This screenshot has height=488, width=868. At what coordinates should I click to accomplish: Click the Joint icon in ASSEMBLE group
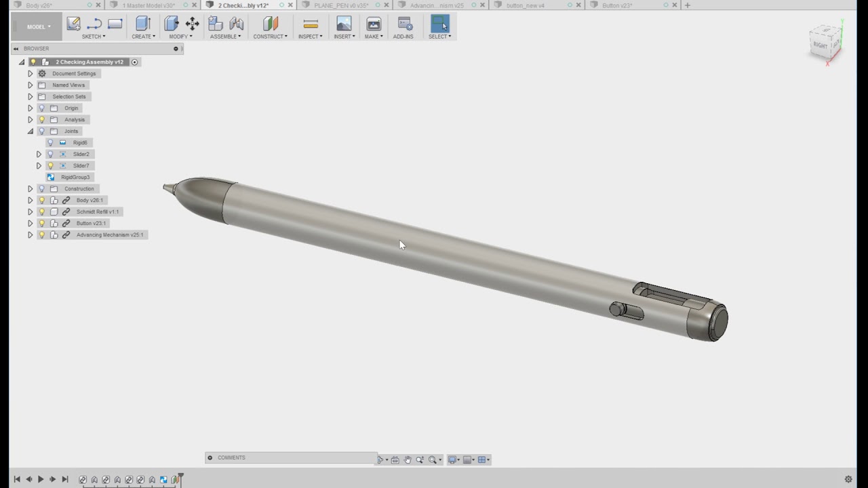[x=236, y=24]
